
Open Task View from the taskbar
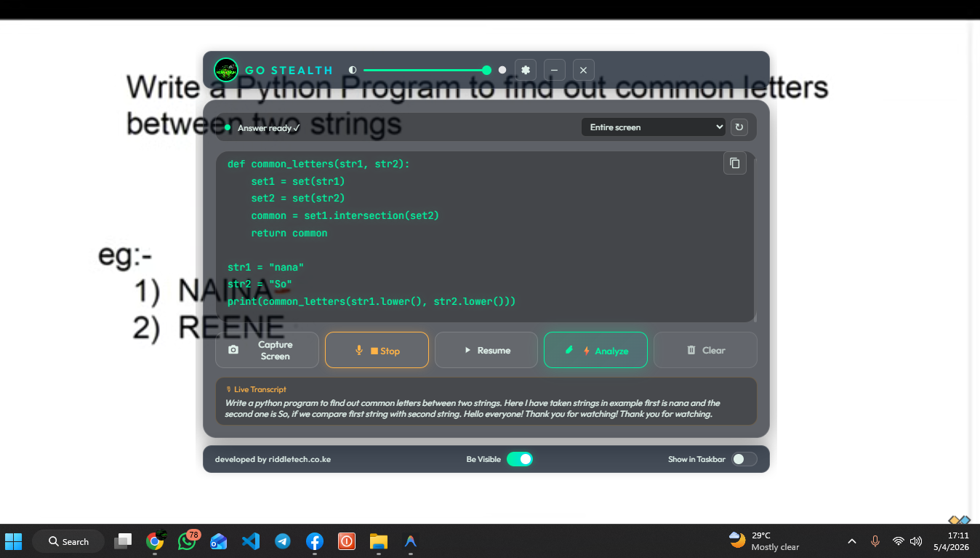pyautogui.click(x=123, y=541)
